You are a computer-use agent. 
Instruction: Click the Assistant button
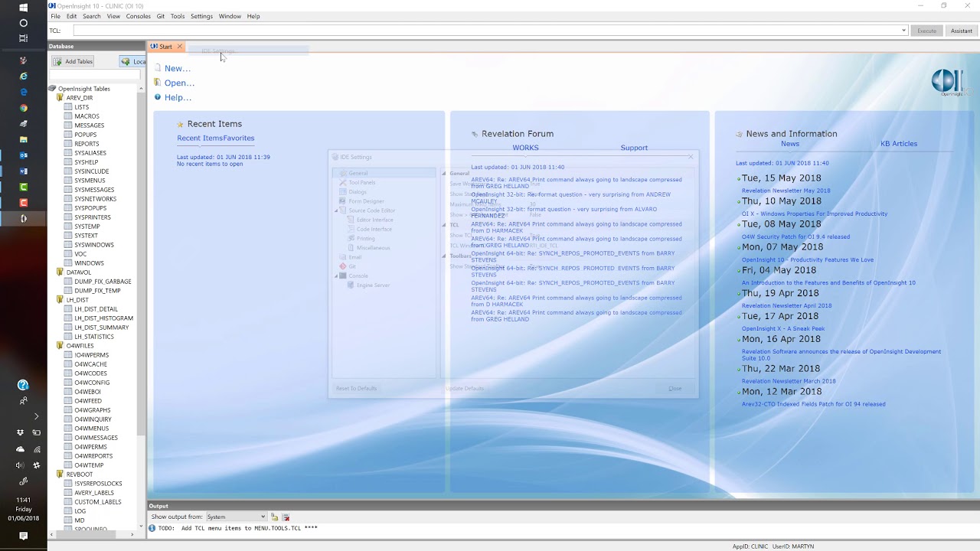961,31
